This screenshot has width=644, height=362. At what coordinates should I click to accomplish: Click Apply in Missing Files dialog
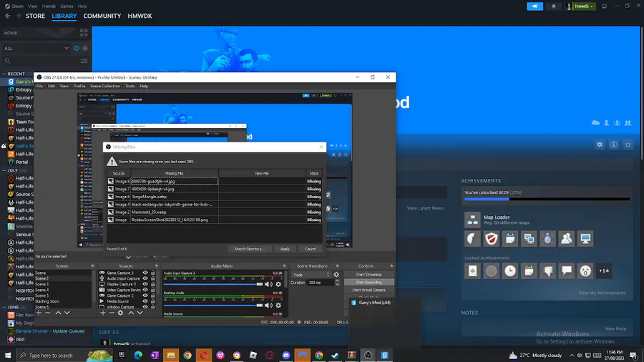point(285,249)
